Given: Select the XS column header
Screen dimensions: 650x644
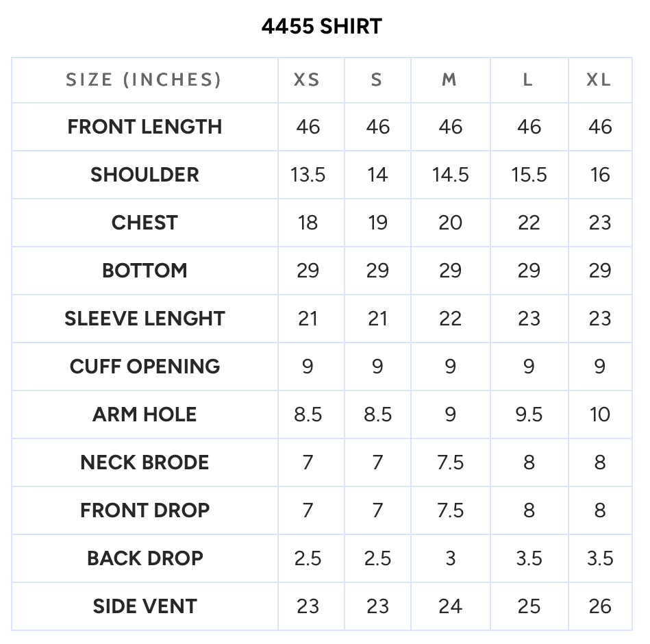Looking at the screenshot, I should pyautogui.click(x=307, y=79).
